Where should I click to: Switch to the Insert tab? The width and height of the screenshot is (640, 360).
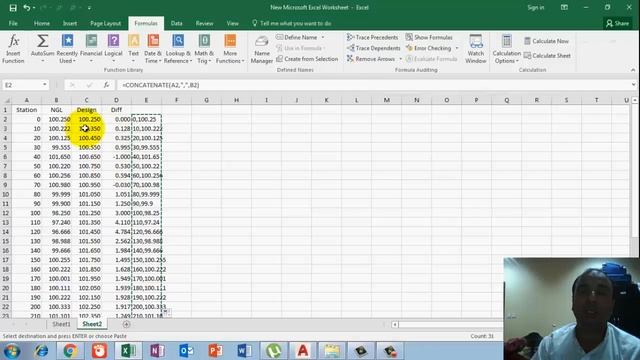coord(70,23)
